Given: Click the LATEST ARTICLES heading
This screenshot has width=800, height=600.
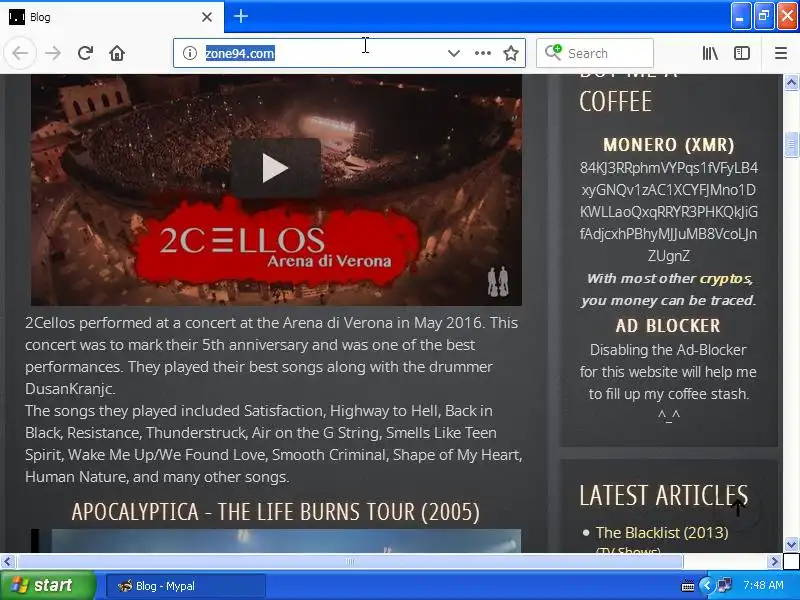Looking at the screenshot, I should (663, 495).
